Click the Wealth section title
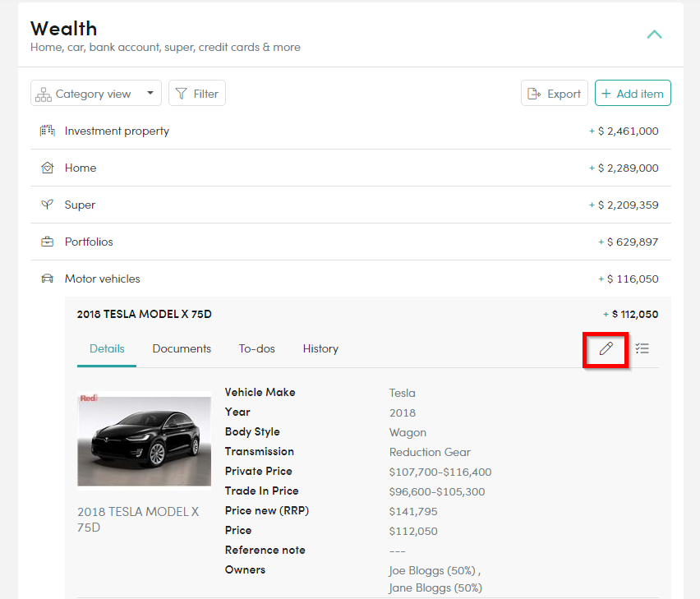 [x=63, y=29]
